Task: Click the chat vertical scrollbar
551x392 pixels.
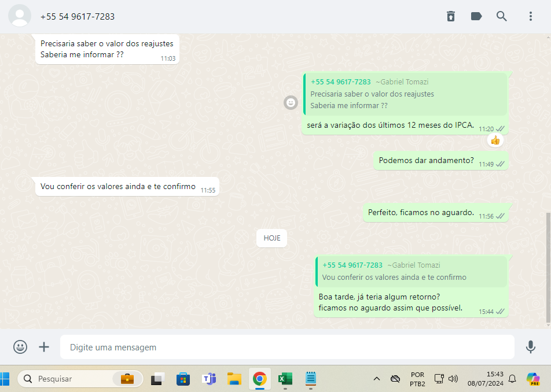Action: point(548,266)
